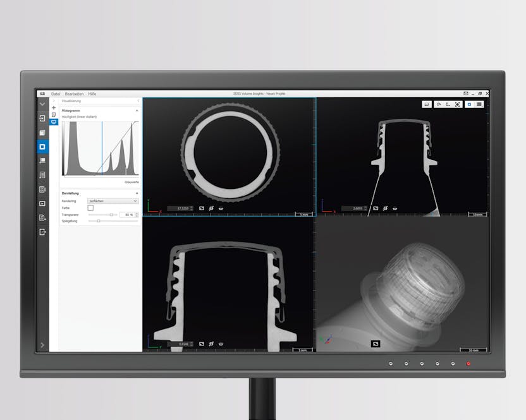526x420 pixels.
Task: Open the Hilfe menu
Action: coord(92,93)
